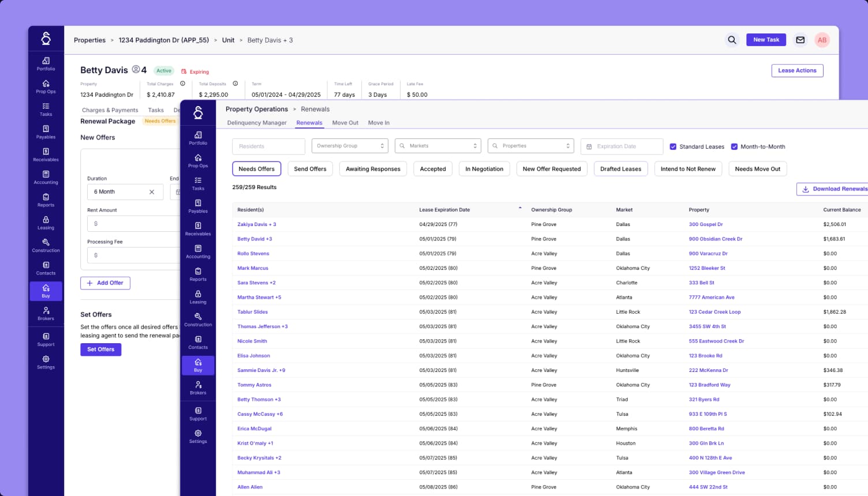
Task: Open the property link 300 Gospel Dr
Action: [706, 224]
